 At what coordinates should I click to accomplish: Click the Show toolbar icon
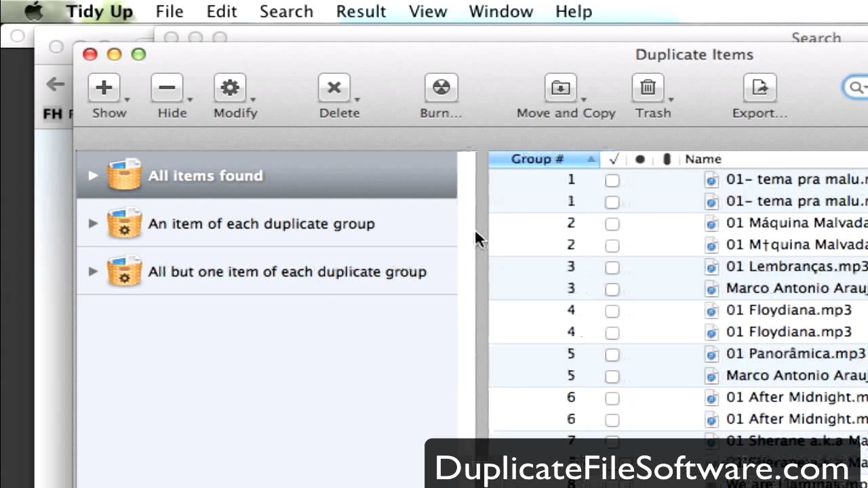[104, 88]
